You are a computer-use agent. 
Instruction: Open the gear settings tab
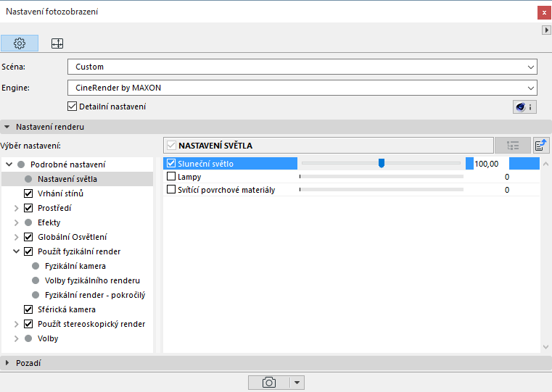tap(20, 43)
